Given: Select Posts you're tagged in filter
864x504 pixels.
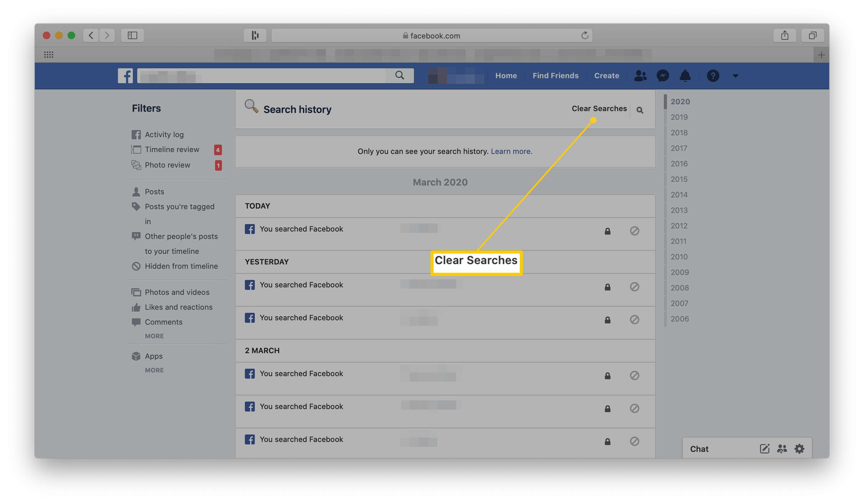Looking at the screenshot, I should click(179, 214).
